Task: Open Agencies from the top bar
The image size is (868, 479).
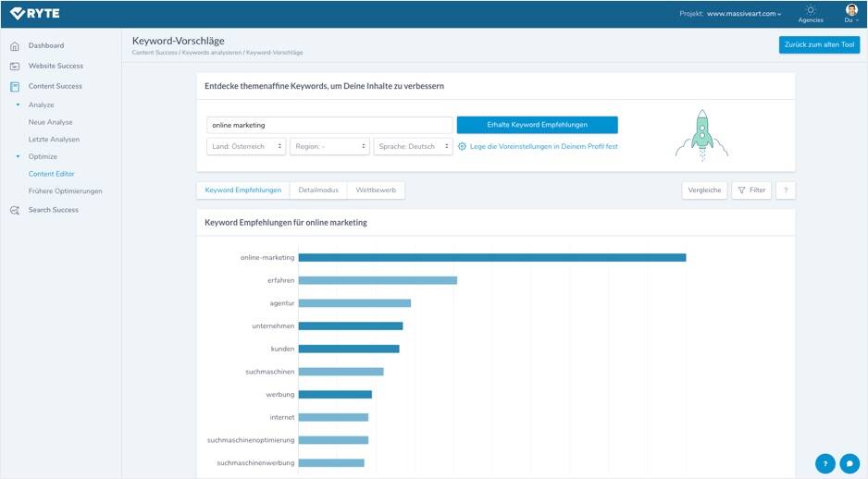Action: pos(811,14)
